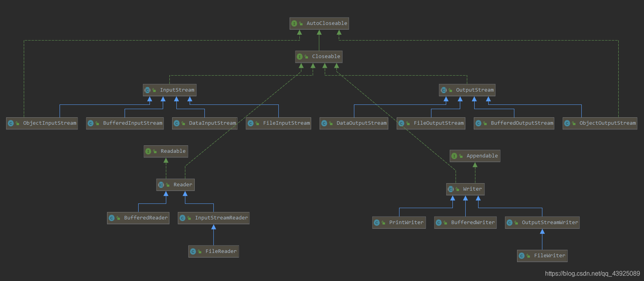
Task: Click the FileInputStream label text
Action: (287, 123)
